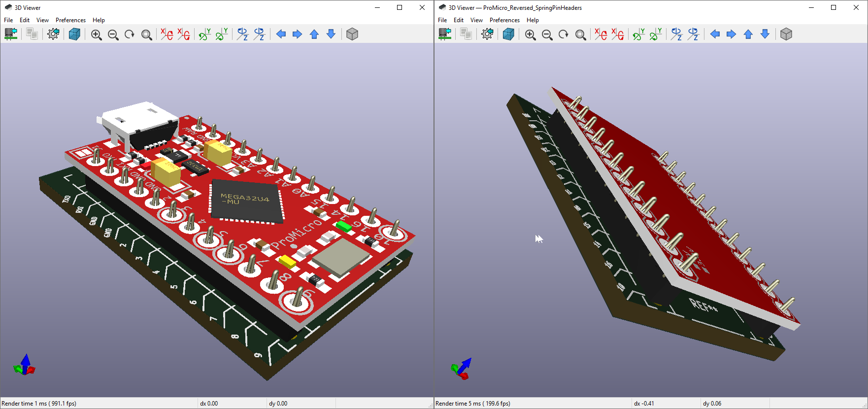The image size is (868, 409).
Task: Move board down arrow in ProMicro viewer
Action: click(765, 34)
